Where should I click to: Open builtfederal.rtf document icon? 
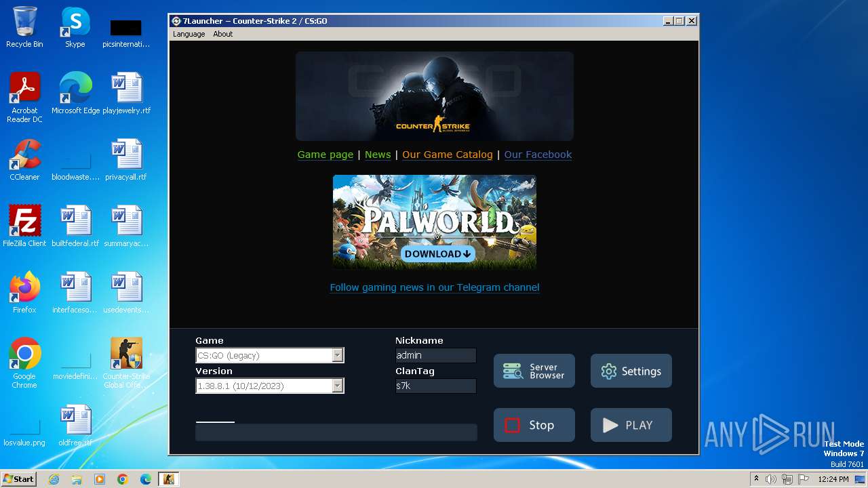75,226
